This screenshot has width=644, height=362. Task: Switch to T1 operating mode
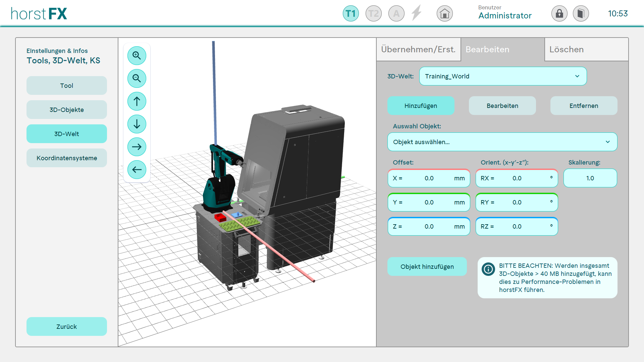pyautogui.click(x=351, y=14)
